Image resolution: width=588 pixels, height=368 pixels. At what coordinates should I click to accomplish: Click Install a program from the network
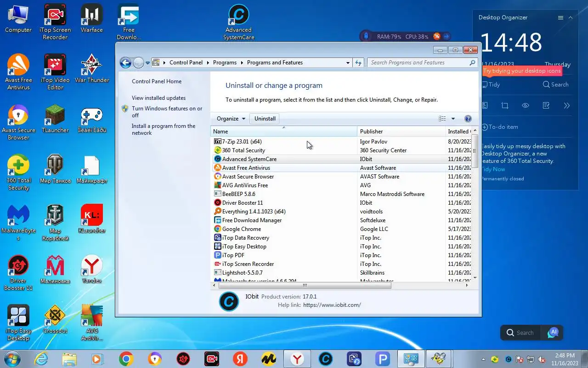(164, 129)
